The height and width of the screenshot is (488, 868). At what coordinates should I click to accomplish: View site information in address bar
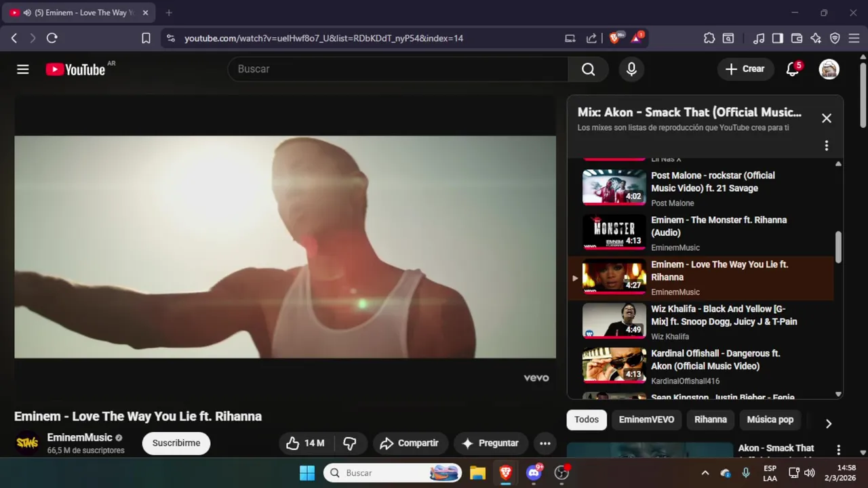click(x=170, y=39)
